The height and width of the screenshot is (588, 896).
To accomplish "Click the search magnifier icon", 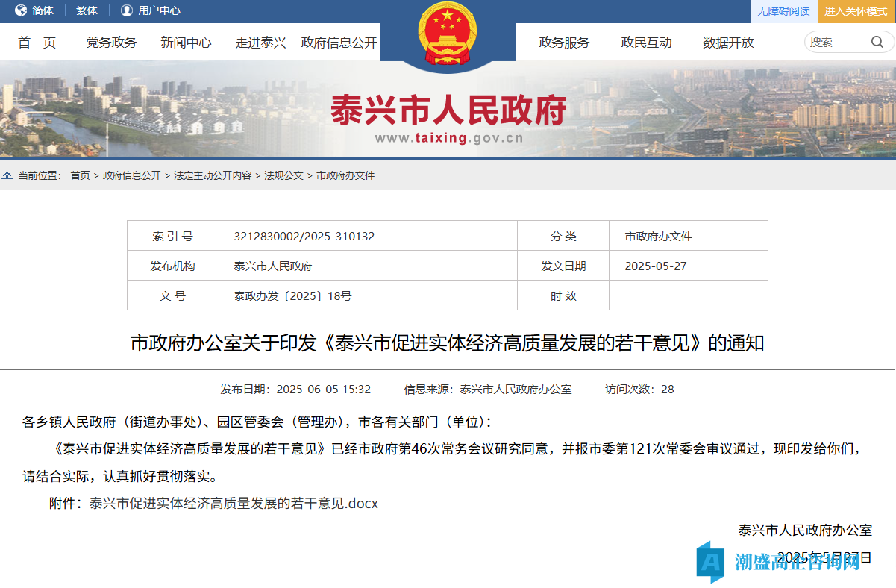I will tap(877, 42).
